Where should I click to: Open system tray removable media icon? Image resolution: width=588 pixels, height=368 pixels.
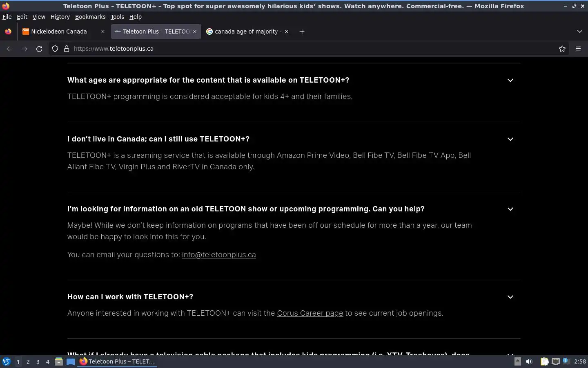pyautogui.click(x=517, y=361)
